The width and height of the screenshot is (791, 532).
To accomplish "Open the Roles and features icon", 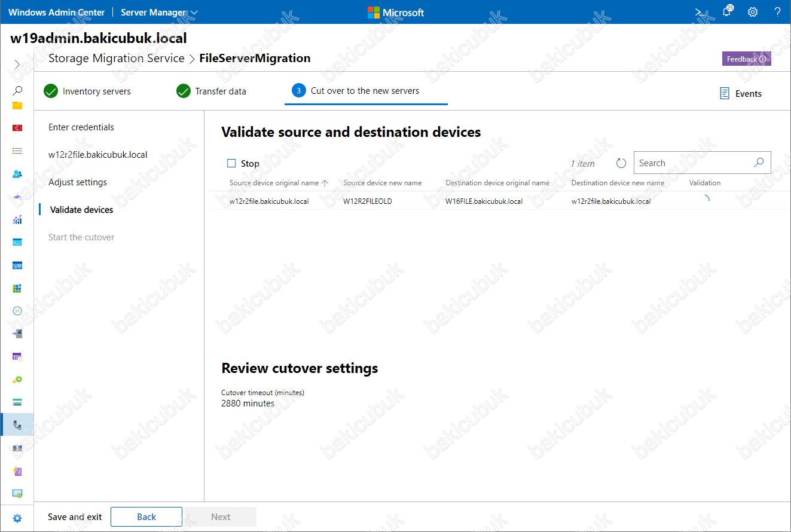I will click(x=17, y=334).
